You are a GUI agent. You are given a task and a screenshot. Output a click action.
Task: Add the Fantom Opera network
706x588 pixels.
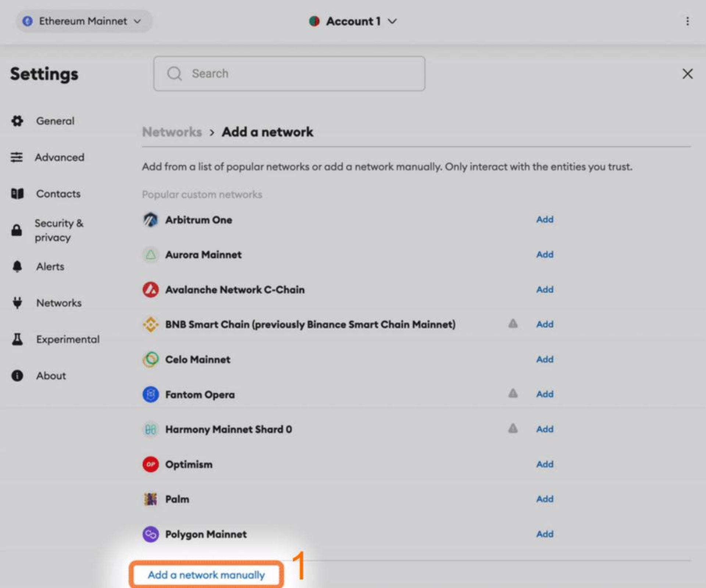point(545,394)
